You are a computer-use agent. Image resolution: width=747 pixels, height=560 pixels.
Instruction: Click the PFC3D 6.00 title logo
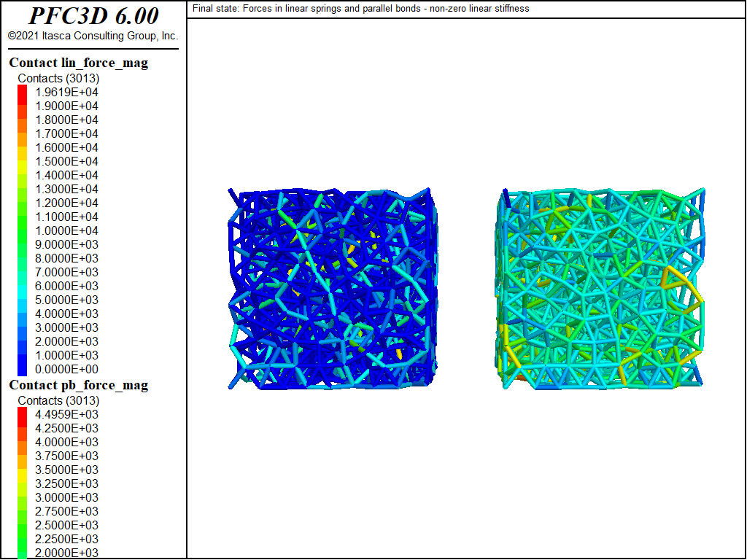[93, 16]
